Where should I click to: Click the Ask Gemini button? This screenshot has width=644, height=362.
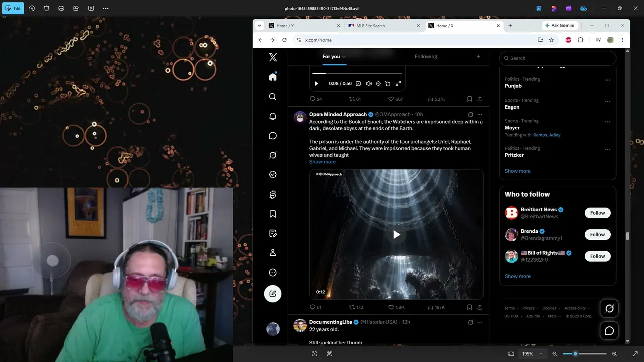(559, 26)
